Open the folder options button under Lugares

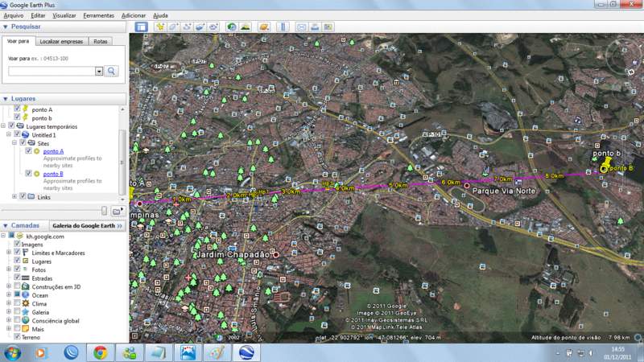click(x=117, y=211)
